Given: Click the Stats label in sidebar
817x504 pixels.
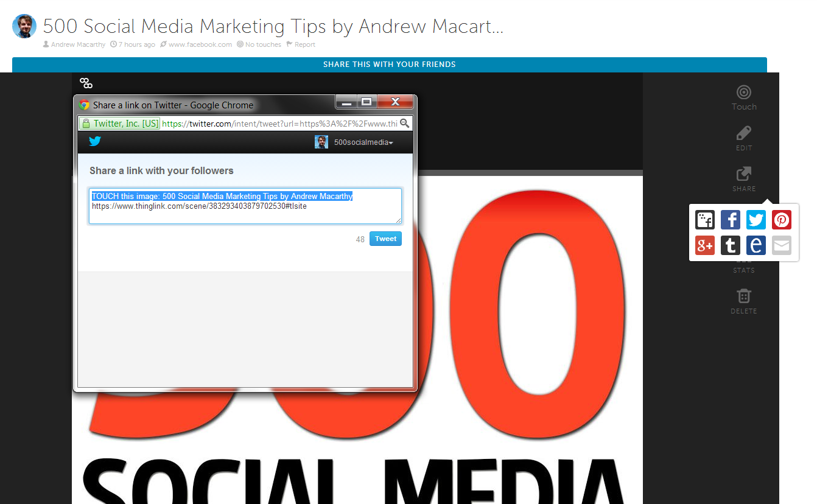Looking at the screenshot, I should (x=743, y=270).
